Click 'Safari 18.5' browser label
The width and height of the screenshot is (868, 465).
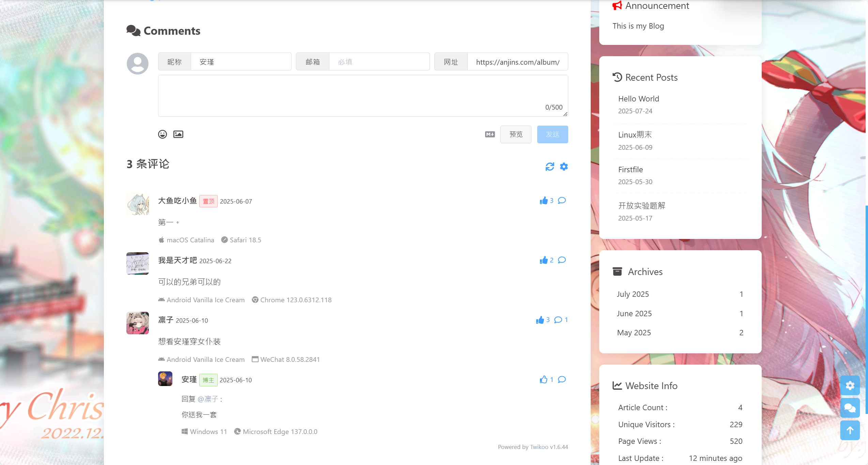pos(241,240)
